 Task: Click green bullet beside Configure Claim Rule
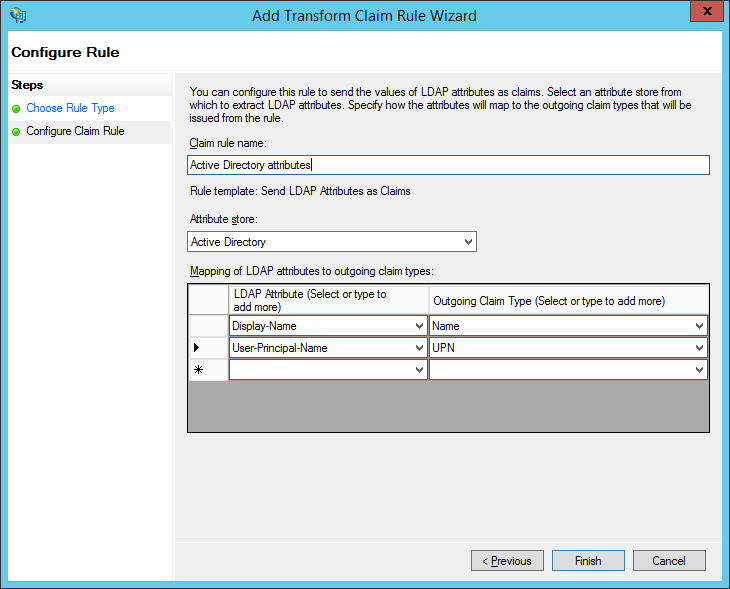point(16,131)
